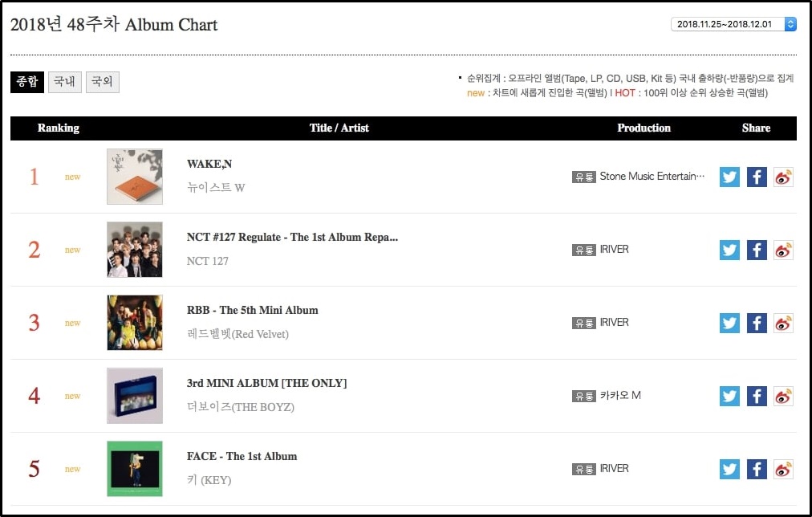Open the 키 (KEY) artist link
The image size is (812, 517).
209,480
